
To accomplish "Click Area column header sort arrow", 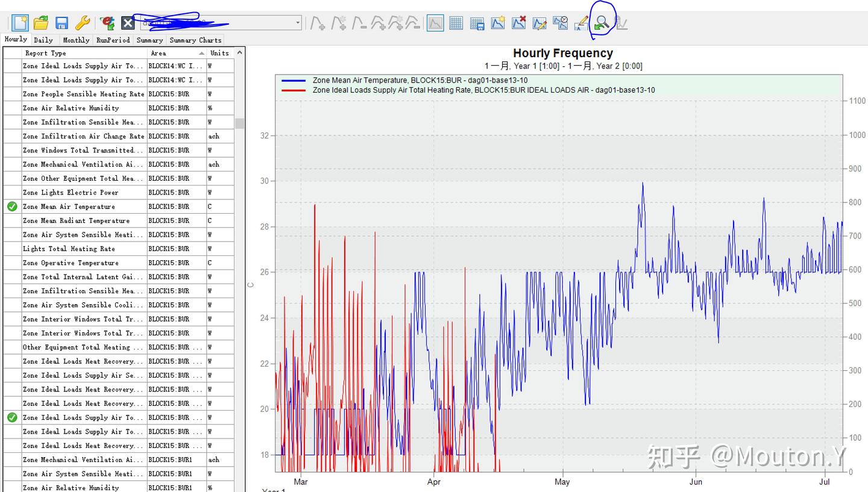I will point(201,53).
